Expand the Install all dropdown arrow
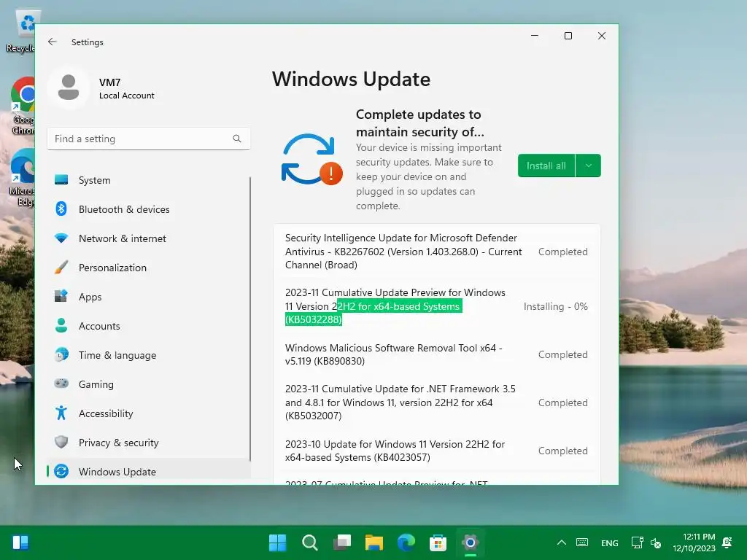Image resolution: width=747 pixels, height=560 pixels. pyautogui.click(x=589, y=166)
